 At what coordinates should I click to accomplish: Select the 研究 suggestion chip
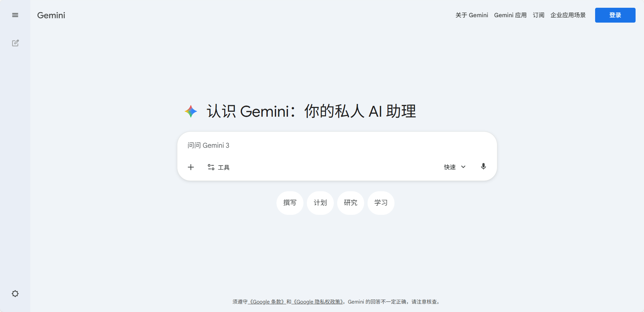click(x=351, y=203)
